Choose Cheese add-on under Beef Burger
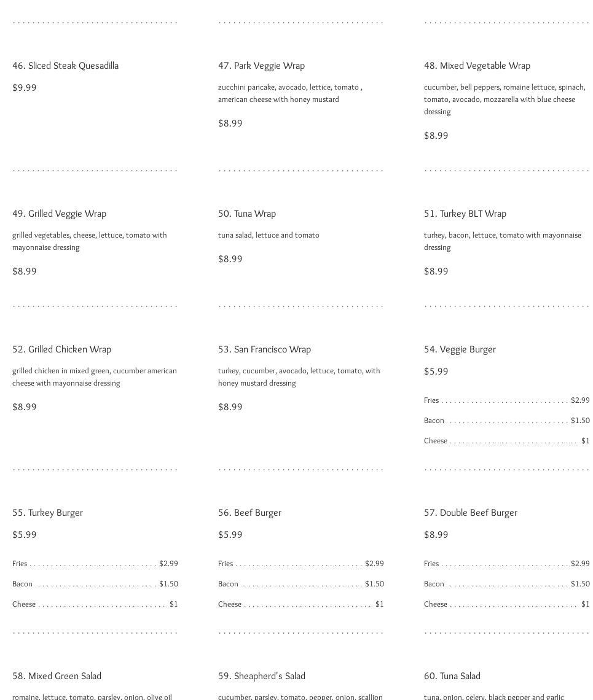Viewport: 593px width, 700px height. [x=230, y=604]
